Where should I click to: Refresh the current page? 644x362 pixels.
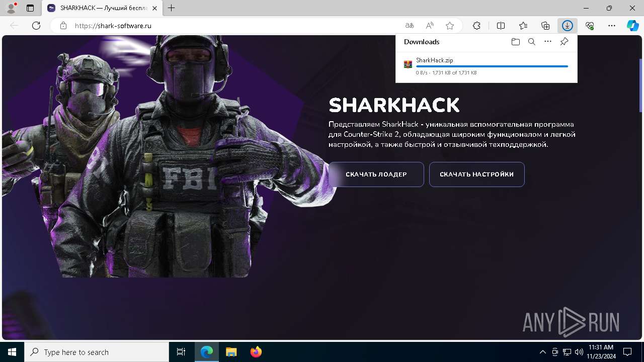click(x=36, y=26)
